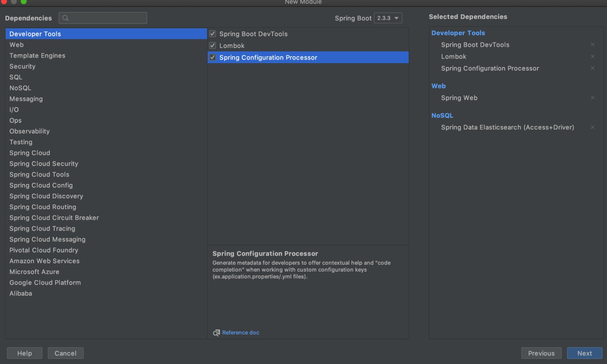
Task: Click Spring Boot DevTools in Selected Dependencies
Action: 475,45
